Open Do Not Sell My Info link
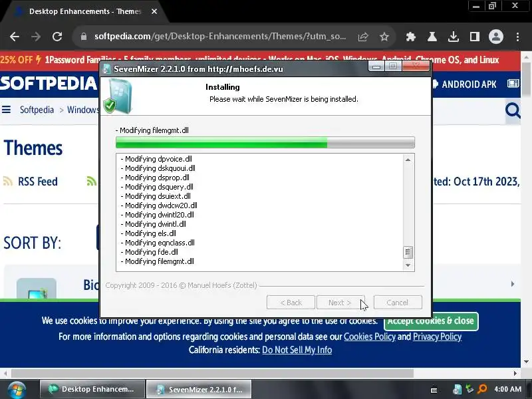This screenshot has width=532, height=399. 297,350
